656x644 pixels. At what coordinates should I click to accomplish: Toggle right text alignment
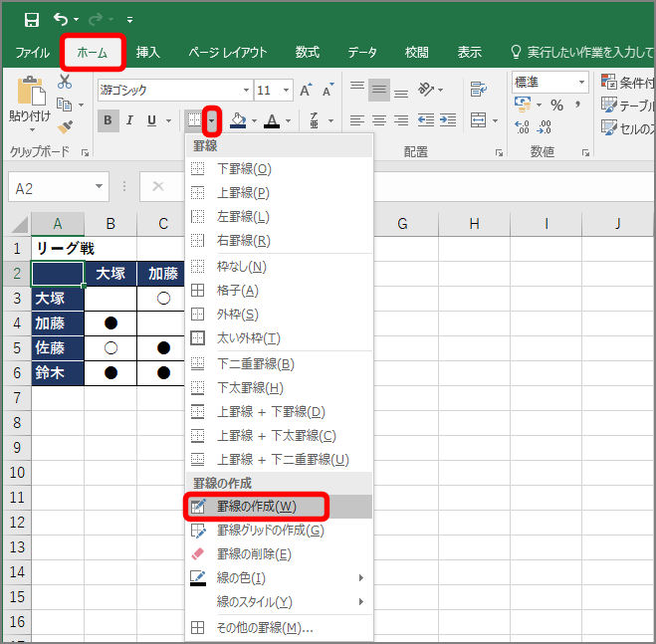pyautogui.click(x=401, y=120)
